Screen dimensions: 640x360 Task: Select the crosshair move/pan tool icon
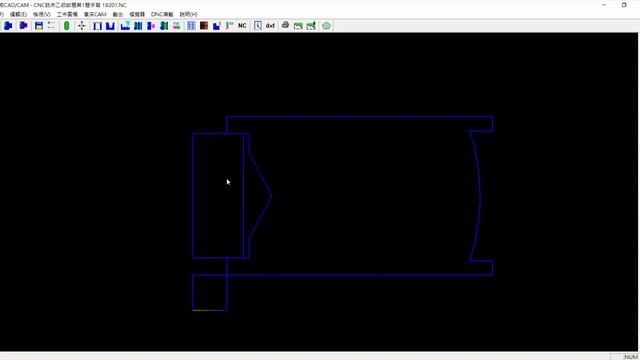click(x=82, y=26)
